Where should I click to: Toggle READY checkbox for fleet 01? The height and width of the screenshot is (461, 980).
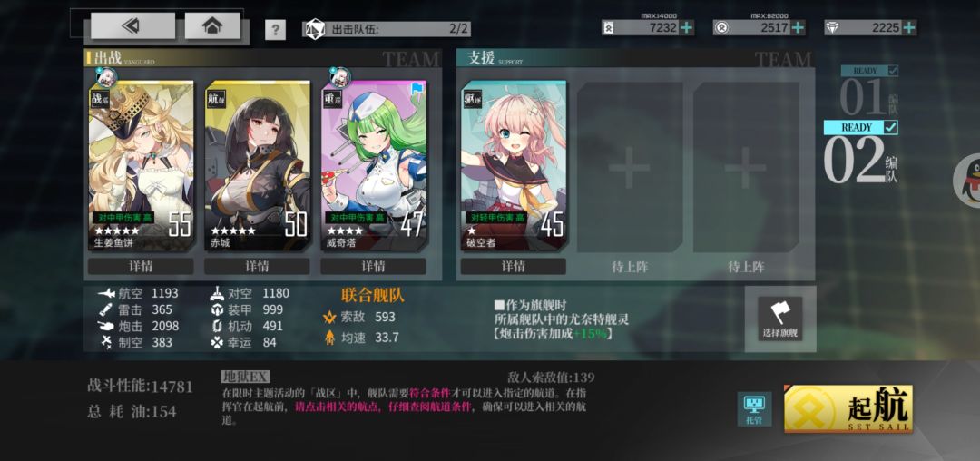click(893, 71)
